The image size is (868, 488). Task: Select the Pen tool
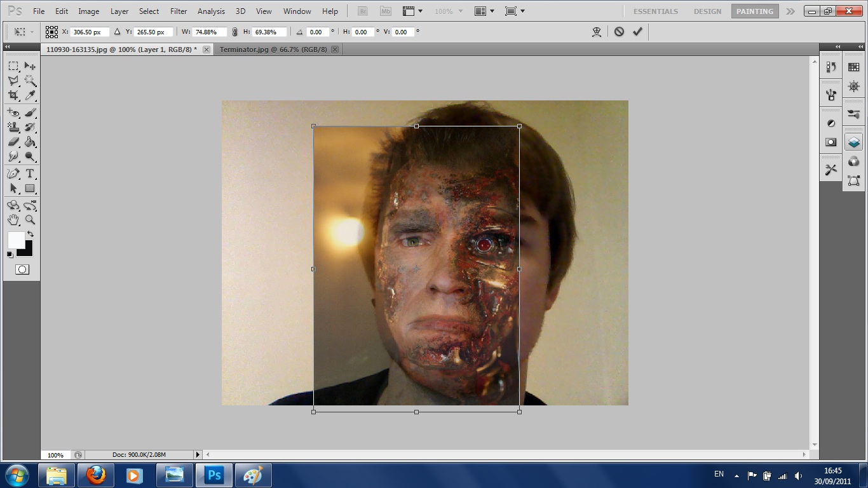tap(13, 173)
